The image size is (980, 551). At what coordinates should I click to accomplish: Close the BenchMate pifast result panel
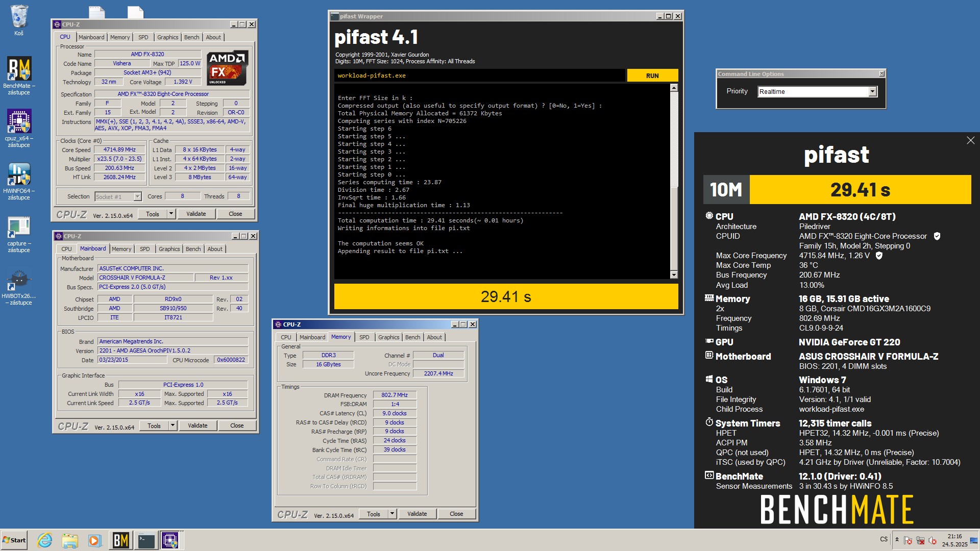(x=970, y=140)
